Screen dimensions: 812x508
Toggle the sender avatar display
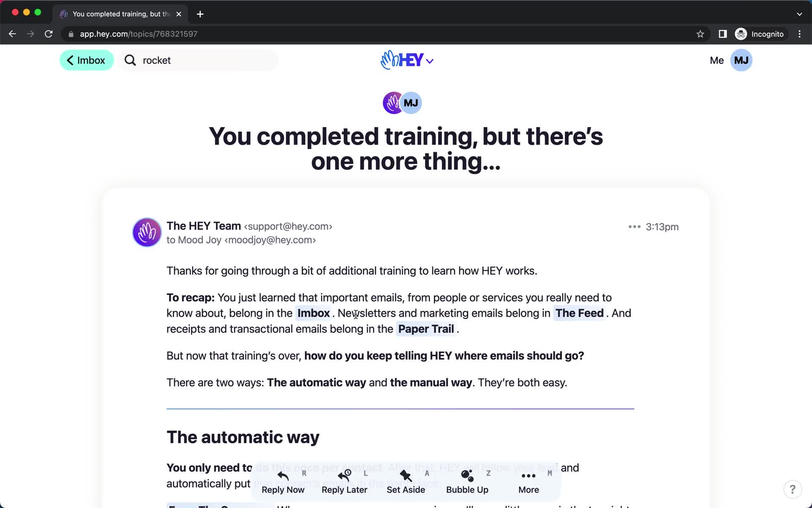(147, 232)
